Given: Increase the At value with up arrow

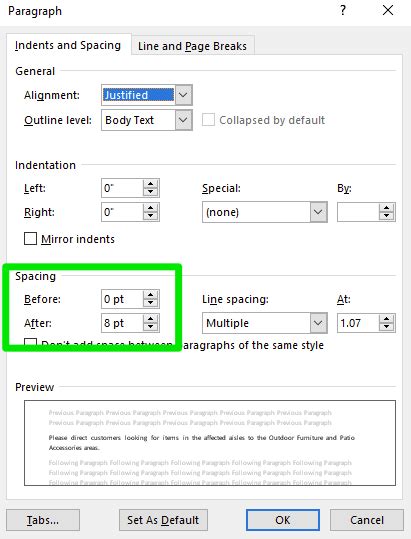Looking at the screenshot, I should click(x=387, y=319).
